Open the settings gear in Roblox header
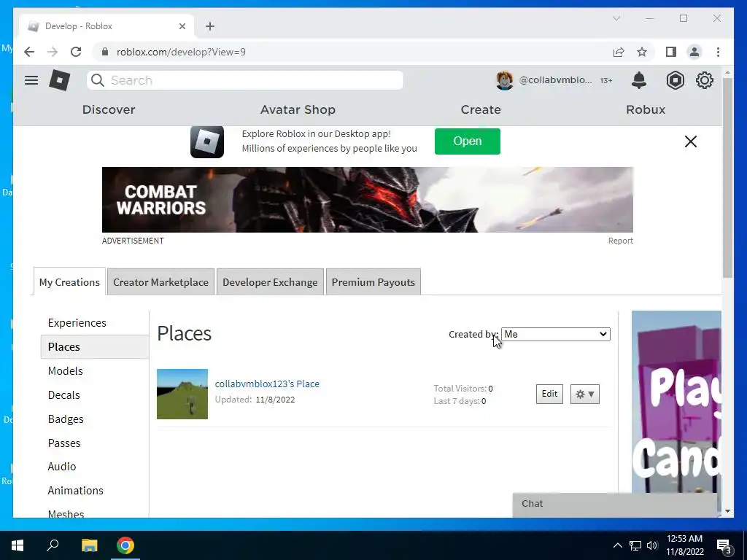The height and width of the screenshot is (560, 747). click(705, 80)
